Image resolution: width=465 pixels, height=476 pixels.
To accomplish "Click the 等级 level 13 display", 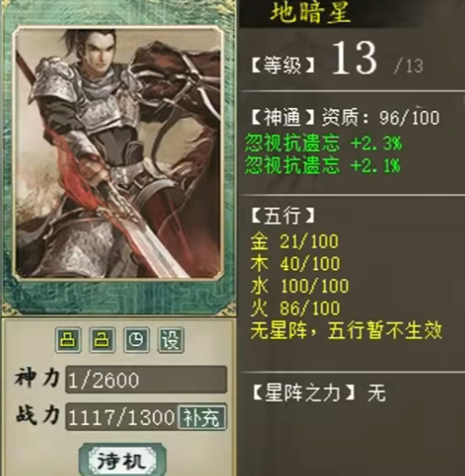I will click(337, 58).
